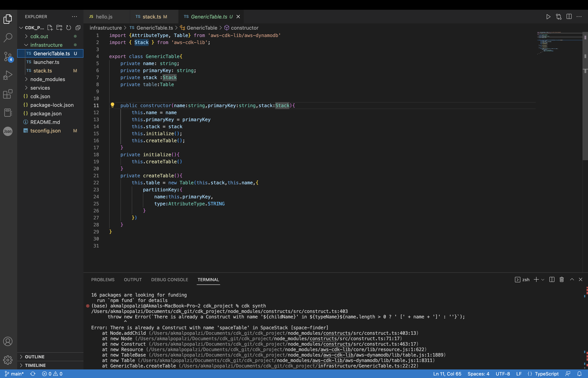Open Source Control view with 4 badge
This screenshot has width=588, height=378.
[x=8, y=57]
